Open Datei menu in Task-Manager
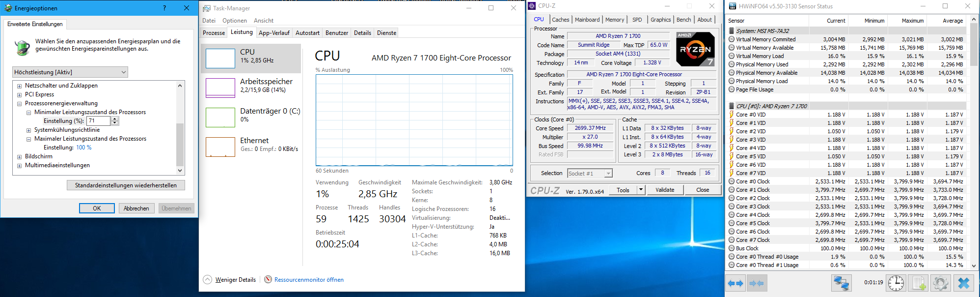Screen dimensions: 980x297 coord(209,21)
